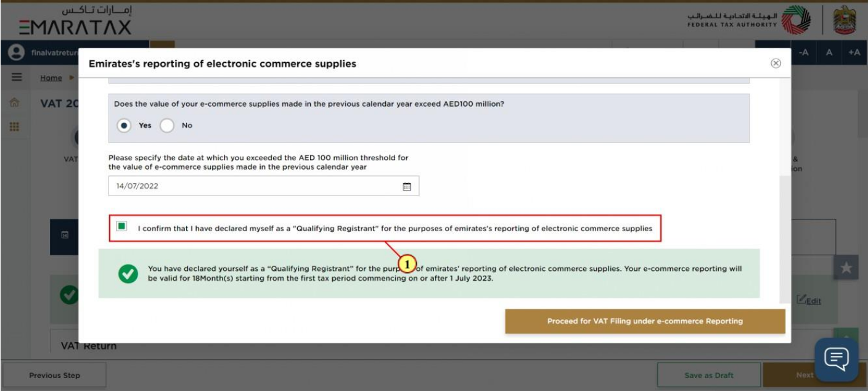Click the label 'Please specify the date at which you exceeded'
The width and height of the screenshot is (868, 391).
coord(258,162)
